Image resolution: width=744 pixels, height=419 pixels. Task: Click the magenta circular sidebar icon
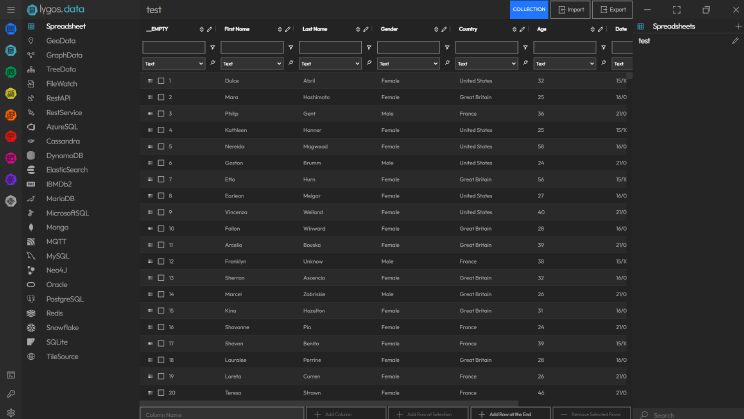(x=10, y=158)
